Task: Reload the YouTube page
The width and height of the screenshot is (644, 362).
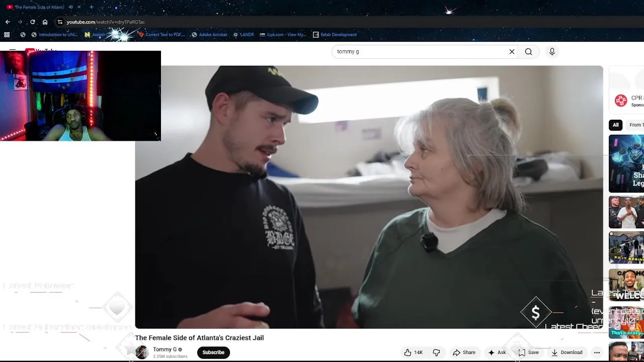Action: click(33, 22)
